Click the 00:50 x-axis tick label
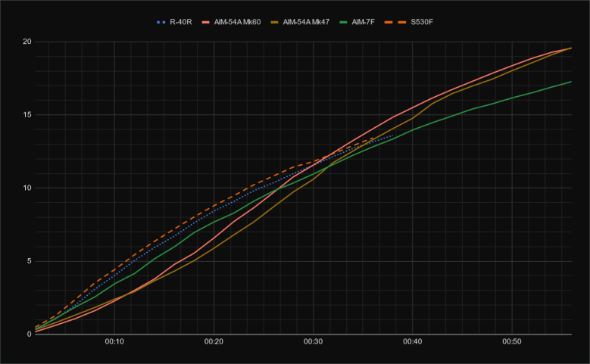This screenshot has height=364, width=590. pos(512,343)
